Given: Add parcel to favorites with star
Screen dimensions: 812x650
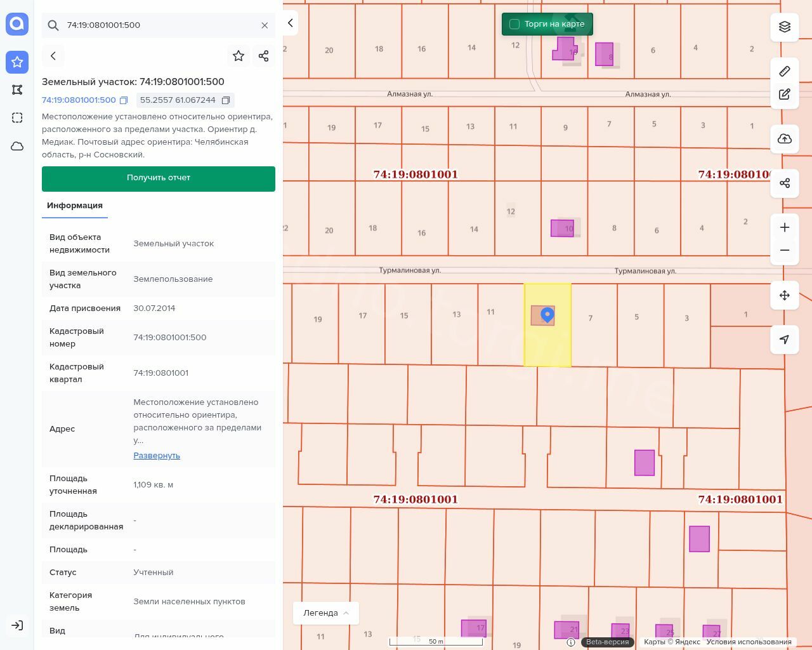Looking at the screenshot, I should pyautogui.click(x=239, y=56).
